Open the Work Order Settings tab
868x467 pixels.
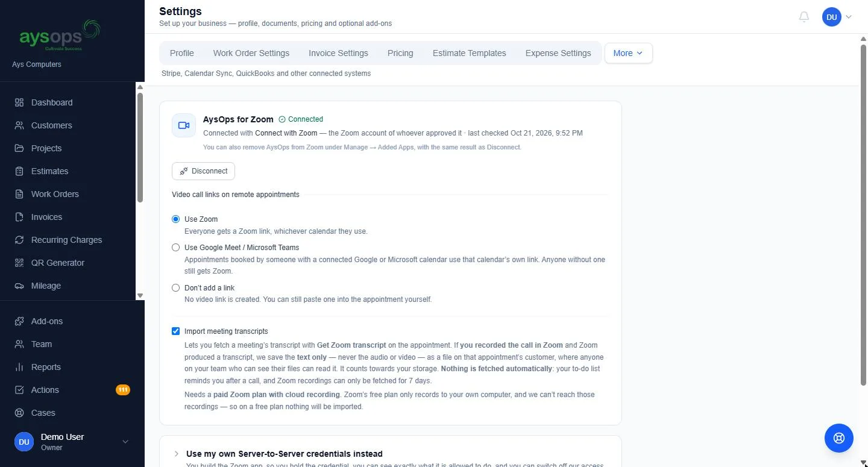[x=251, y=53]
